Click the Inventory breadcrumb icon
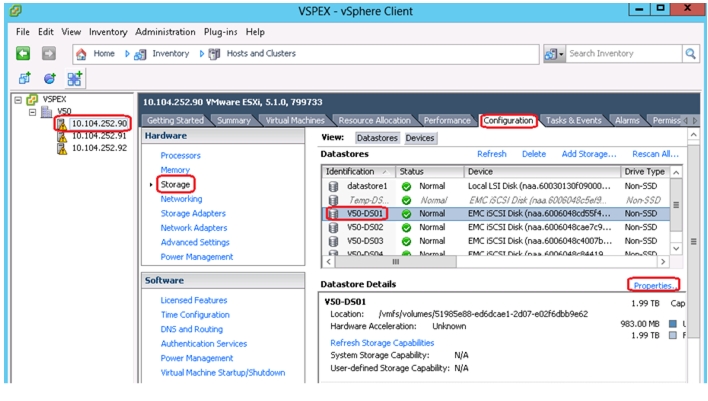 [x=140, y=54]
